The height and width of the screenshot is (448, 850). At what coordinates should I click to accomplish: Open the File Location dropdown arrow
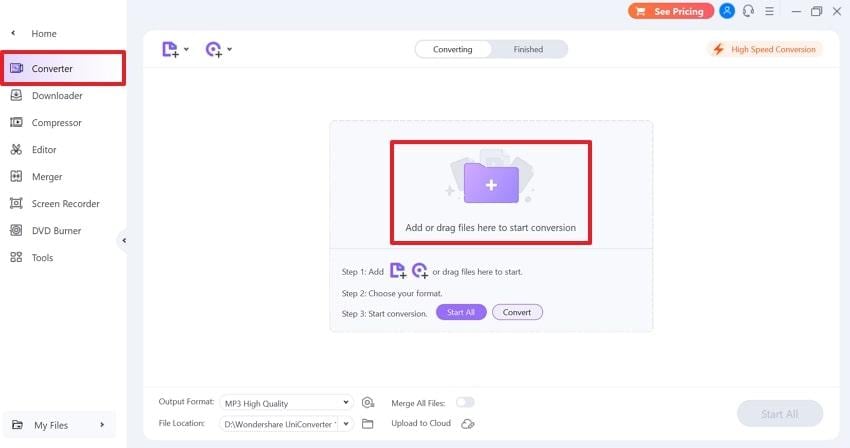[346, 424]
